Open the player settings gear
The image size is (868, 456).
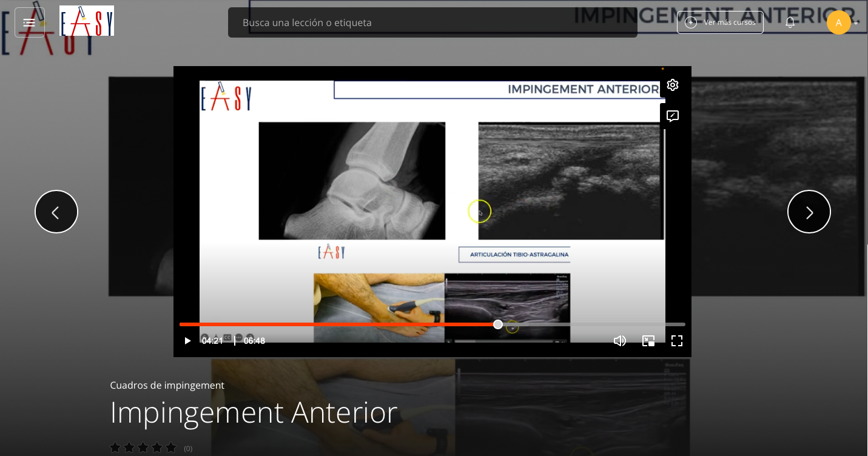673,85
